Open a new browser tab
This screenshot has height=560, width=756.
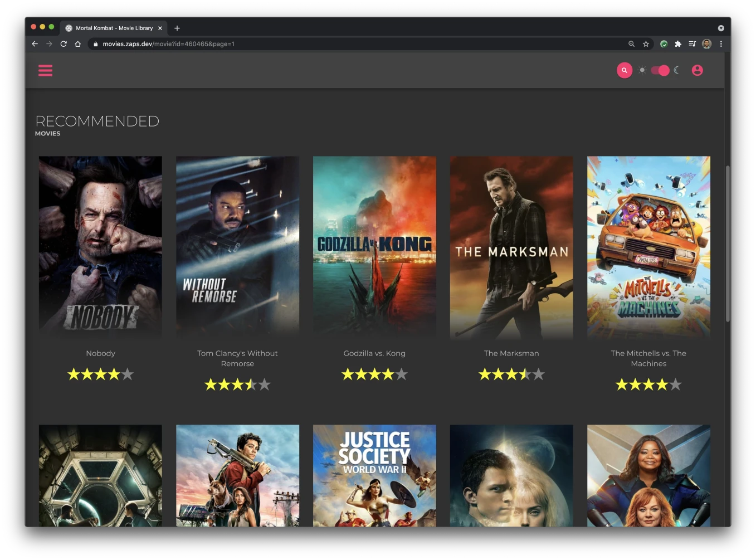[177, 28]
